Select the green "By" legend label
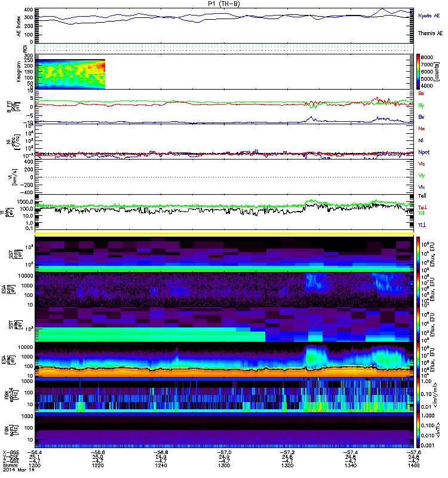This screenshot has width=448, height=478. pyautogui.click(x=421, y=106)
